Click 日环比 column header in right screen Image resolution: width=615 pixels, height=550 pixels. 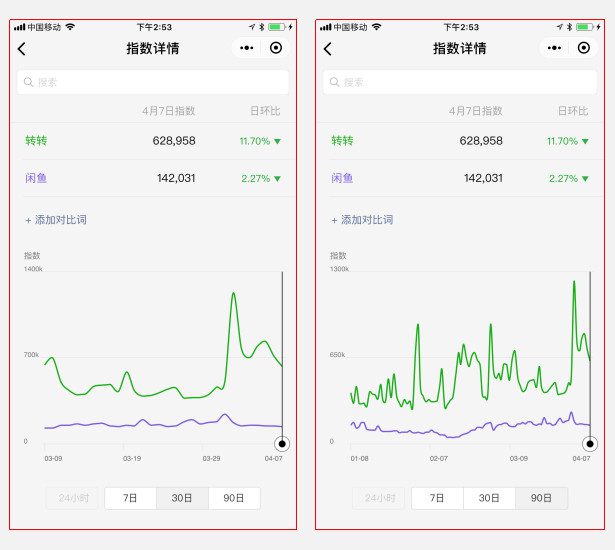pos(573,111)
